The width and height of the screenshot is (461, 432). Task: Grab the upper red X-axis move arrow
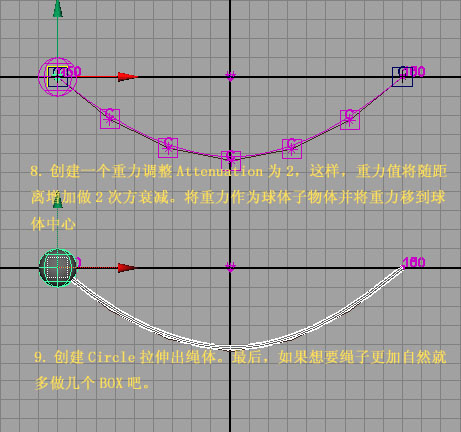pos(128,77)
